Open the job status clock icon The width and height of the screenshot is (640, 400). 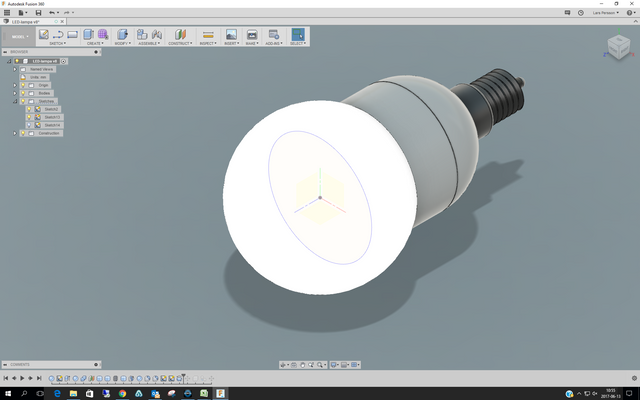point(581,13)
